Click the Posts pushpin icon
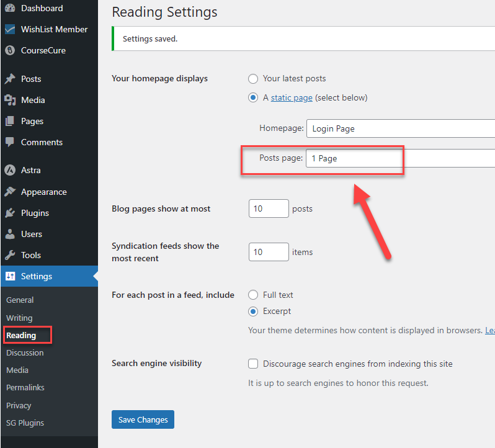Screen dimensions: 495x448 (10, 79)
